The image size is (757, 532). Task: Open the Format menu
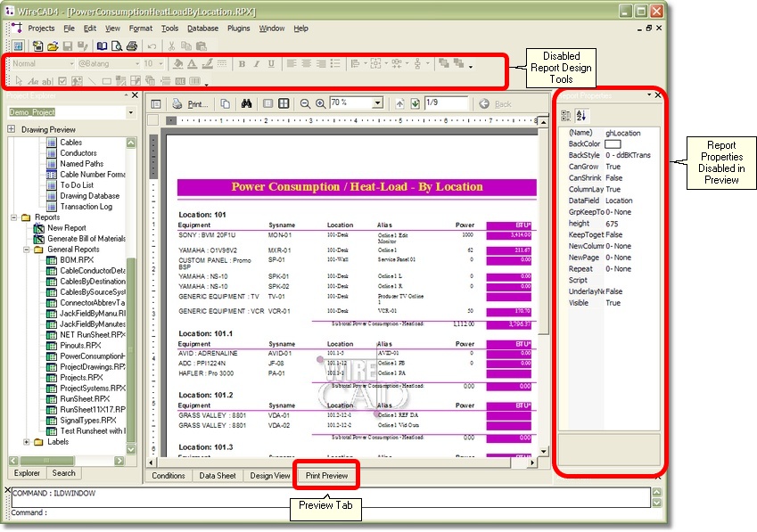coord(141,29)
